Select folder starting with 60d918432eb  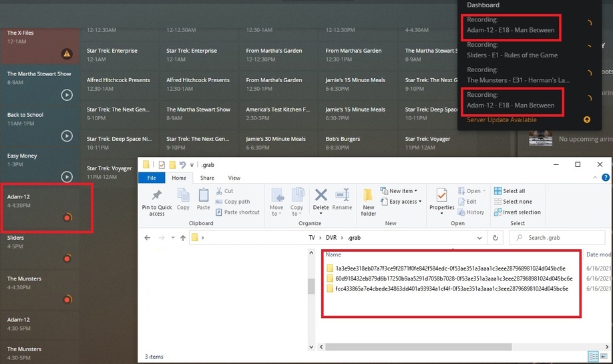pyautogui.click(x=449, y=279)
